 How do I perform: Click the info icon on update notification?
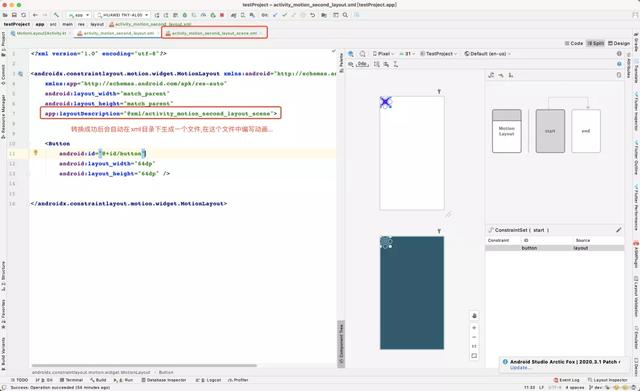pyautogui.click(x=505, y=362)
